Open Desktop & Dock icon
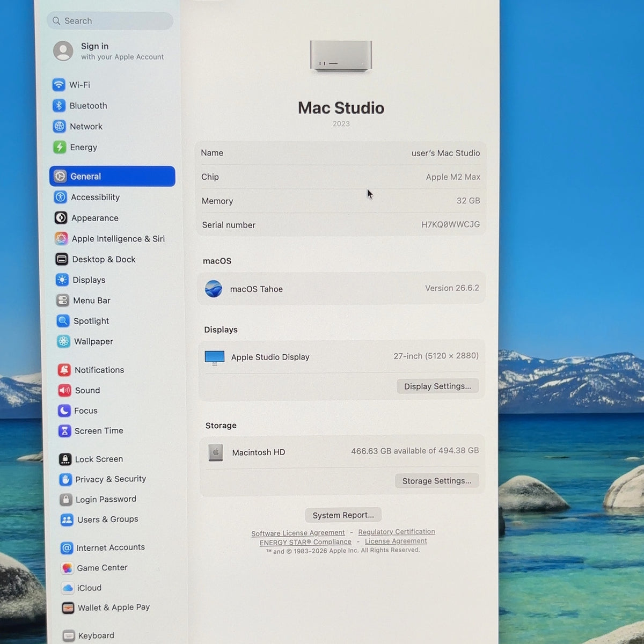 point(62,259)
